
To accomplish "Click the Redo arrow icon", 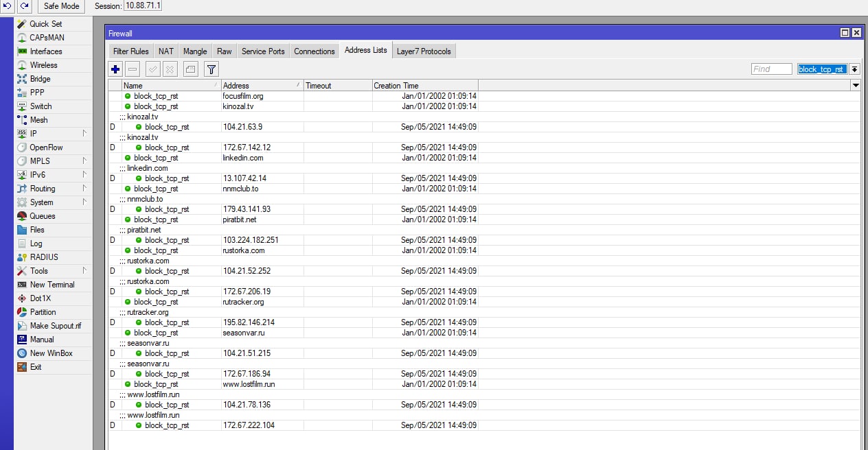I will click(25, 6).
